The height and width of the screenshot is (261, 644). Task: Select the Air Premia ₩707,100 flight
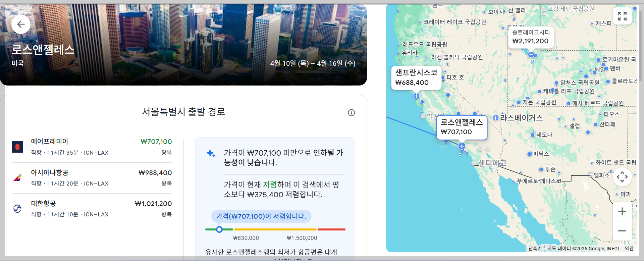92,147
